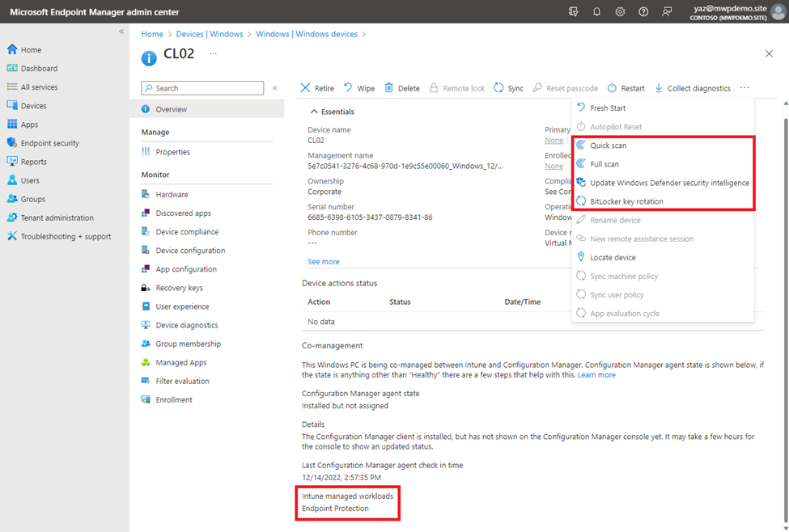Open the Apps grid icon
This screenshot has height=532, width=789.
point(12,124)
